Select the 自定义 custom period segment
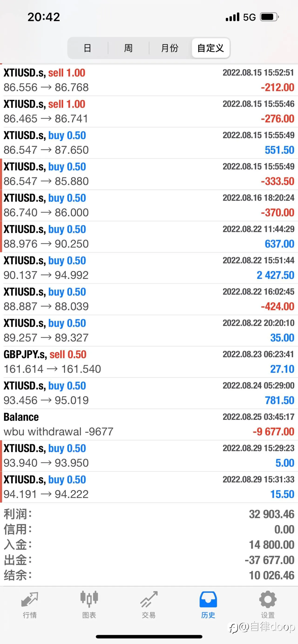The width and height of the screenshot is (298, 644). click(x=211, y=48)
